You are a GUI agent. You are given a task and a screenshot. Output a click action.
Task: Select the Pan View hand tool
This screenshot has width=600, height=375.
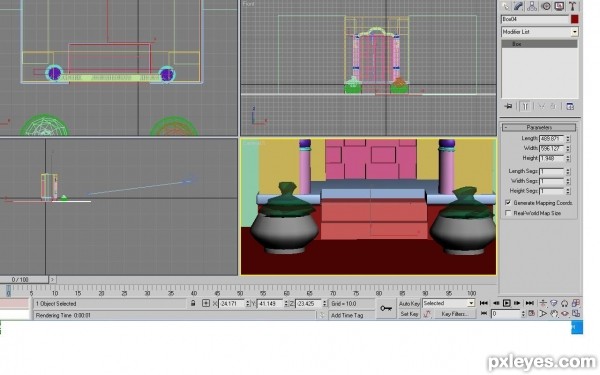point(554,314)
